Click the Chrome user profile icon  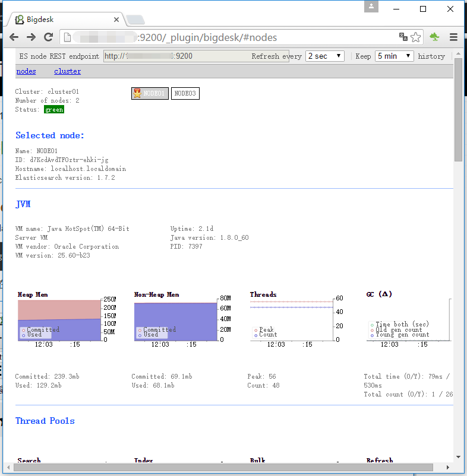(x=372, y=7)
